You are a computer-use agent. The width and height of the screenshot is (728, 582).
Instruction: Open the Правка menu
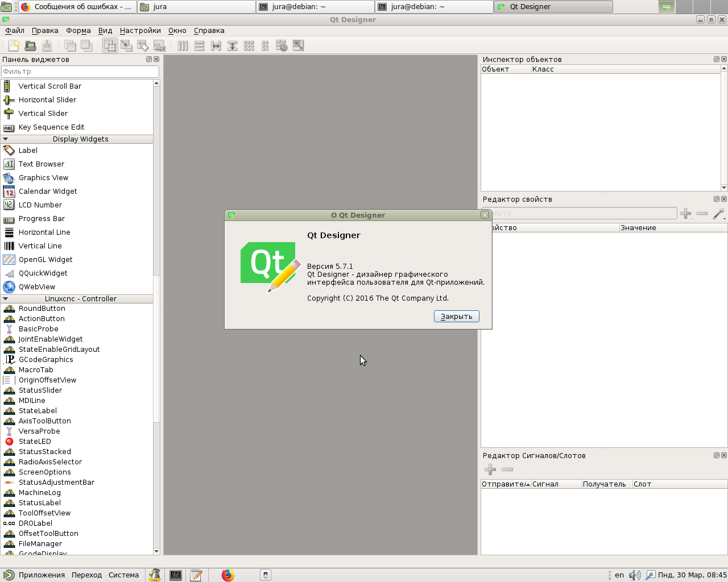[x=45, y=31]
